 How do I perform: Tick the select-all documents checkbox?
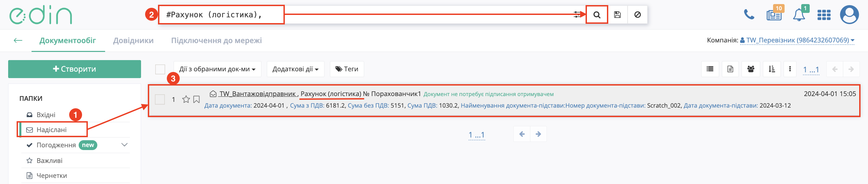click(x=160, y=69)
